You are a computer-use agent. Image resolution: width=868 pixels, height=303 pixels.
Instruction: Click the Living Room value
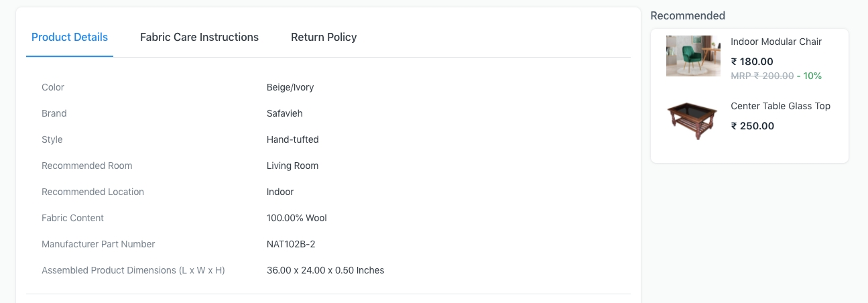click(292, 166)
